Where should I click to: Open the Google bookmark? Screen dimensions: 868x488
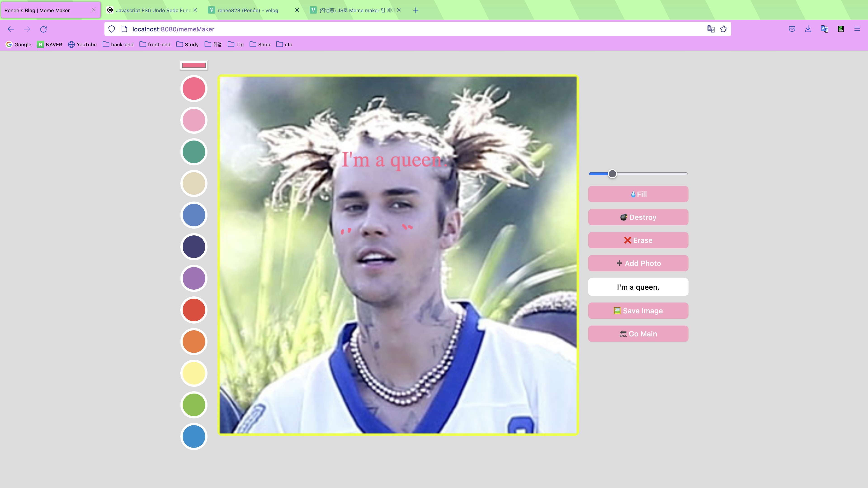(x=19, y=45)
